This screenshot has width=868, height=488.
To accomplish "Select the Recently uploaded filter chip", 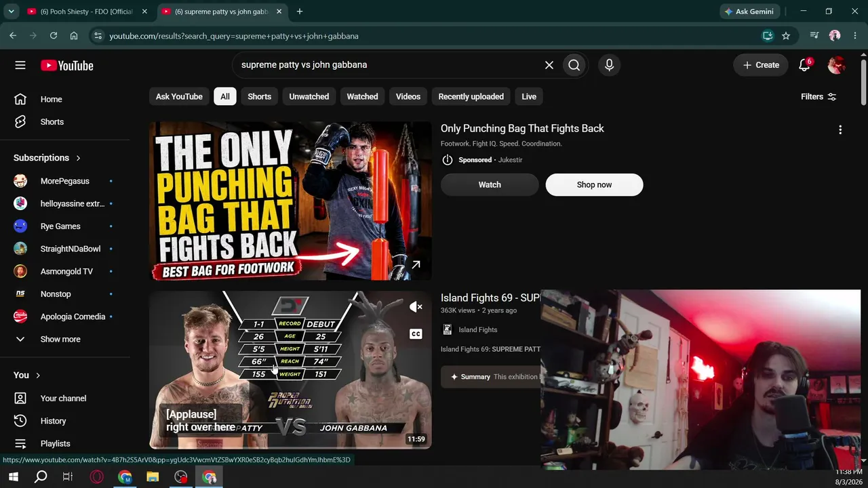I will [471, 96].
